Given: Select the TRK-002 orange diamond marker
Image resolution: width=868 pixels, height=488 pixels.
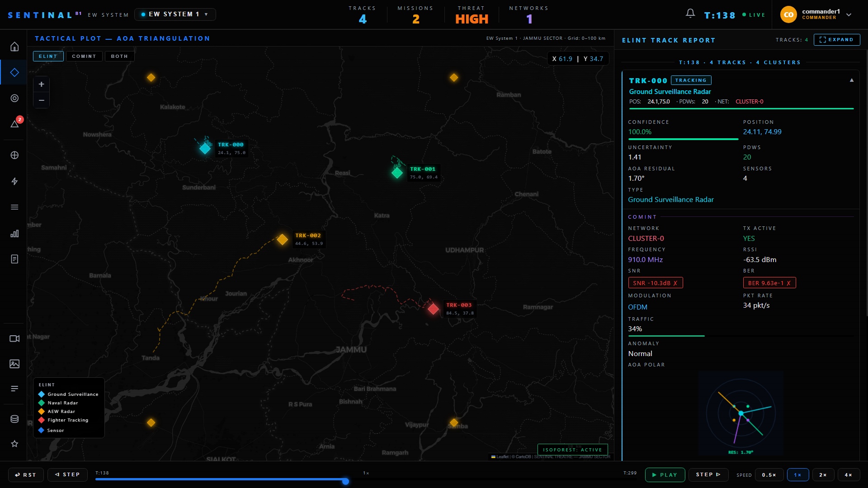Looking at the screenshot, I should coord(282,239).
